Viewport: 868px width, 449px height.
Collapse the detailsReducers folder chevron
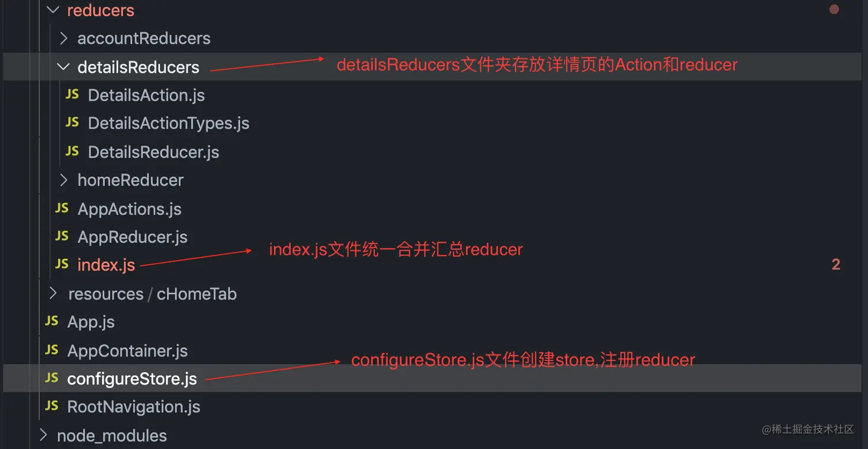64,67
